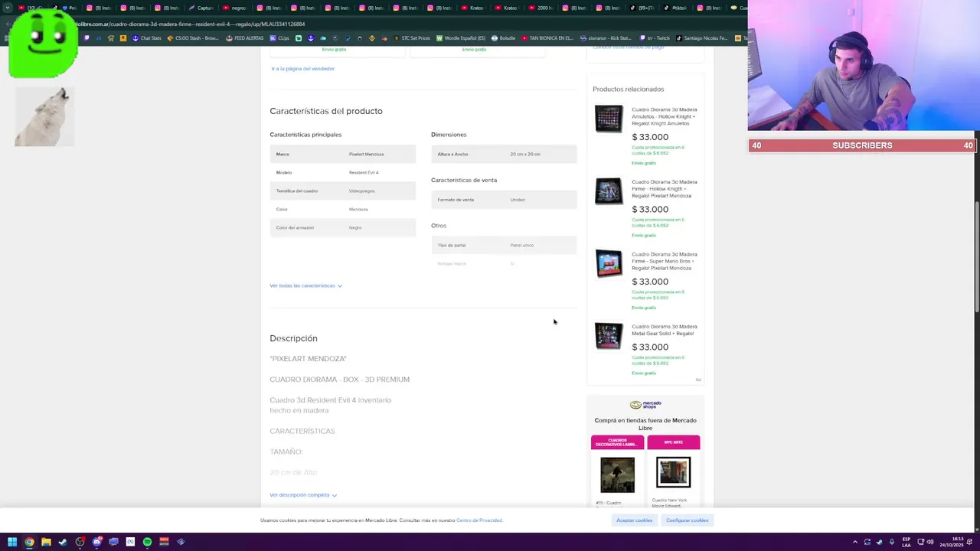Viewport: 980px width, 551px height.
Task: Click the Descripción heading
Action: (293, 338)
